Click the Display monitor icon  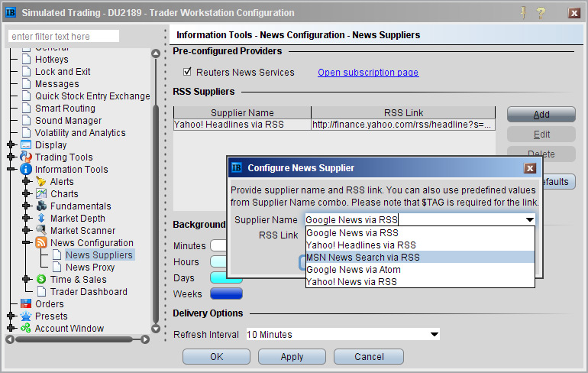pyautogui.click(x=26, y=145)
